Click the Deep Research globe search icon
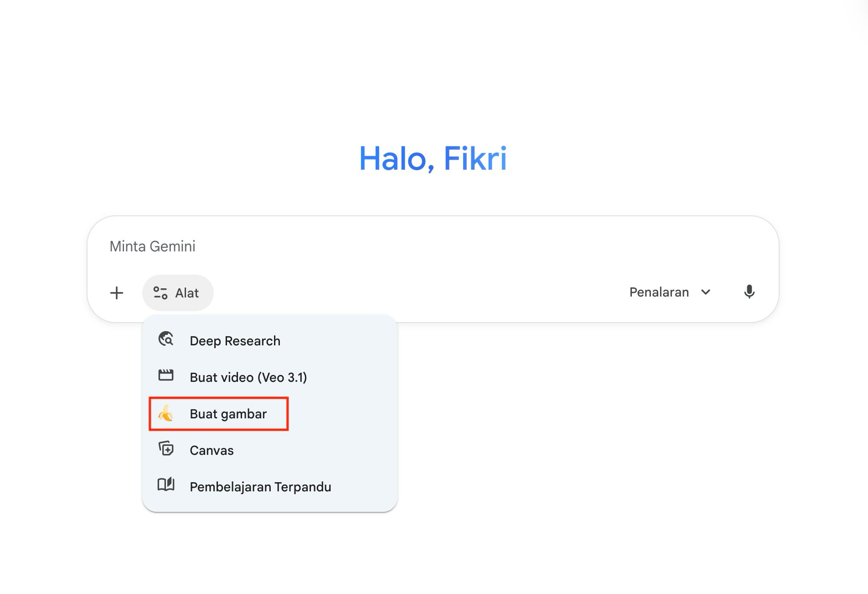The image size is (868, 594). coord(166,339)
